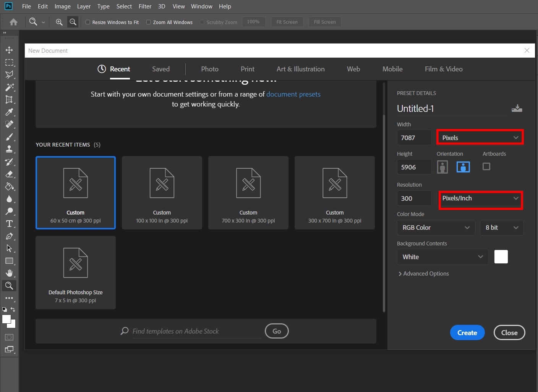
Task: Open the width units dropdown
Action: pyautogui.click(x=480, y=137)
